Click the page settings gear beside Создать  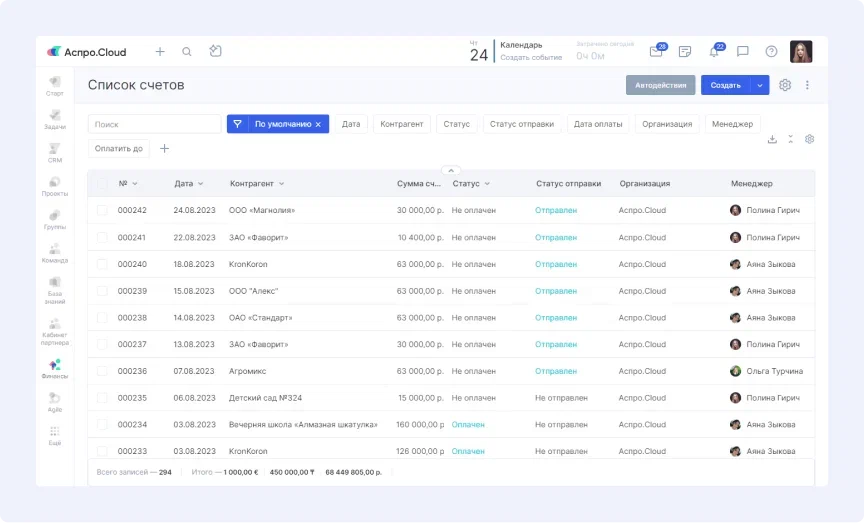785,85
